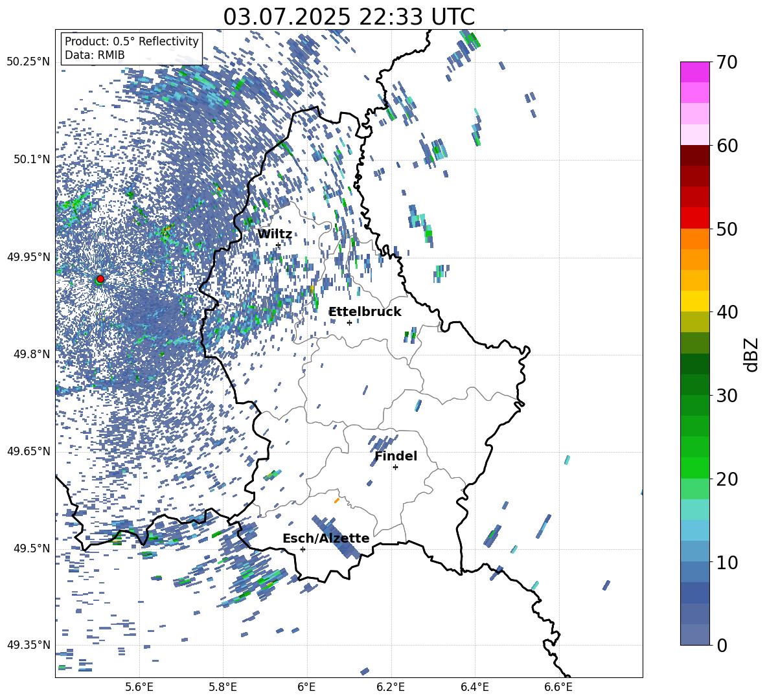Click the 70 tick label on colorbar
Image resolution: width=767 pixels, height=700 pixels.
point(727,63)
